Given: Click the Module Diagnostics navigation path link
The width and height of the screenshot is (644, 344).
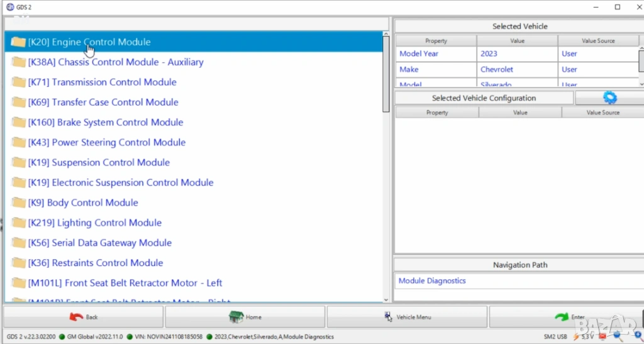Looking at the screenshot, I should [x=432, y=281].
